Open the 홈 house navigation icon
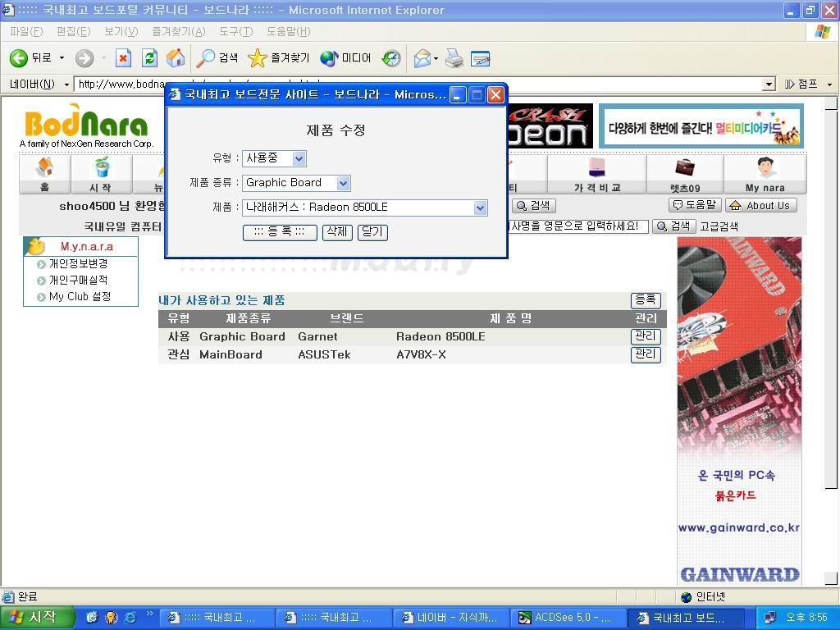This screenshot has height=630, width=840. 44,174
